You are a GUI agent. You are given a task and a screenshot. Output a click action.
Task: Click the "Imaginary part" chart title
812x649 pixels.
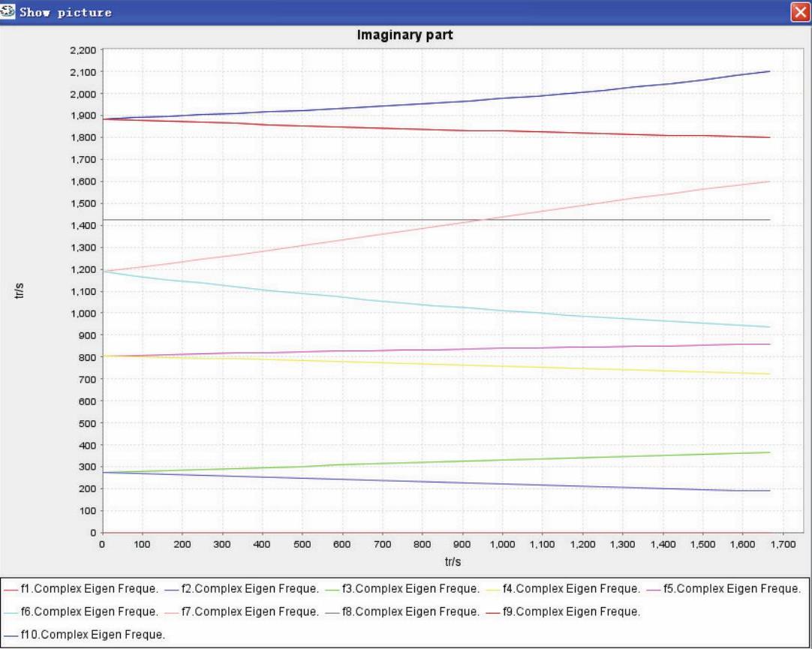[404, 35]
